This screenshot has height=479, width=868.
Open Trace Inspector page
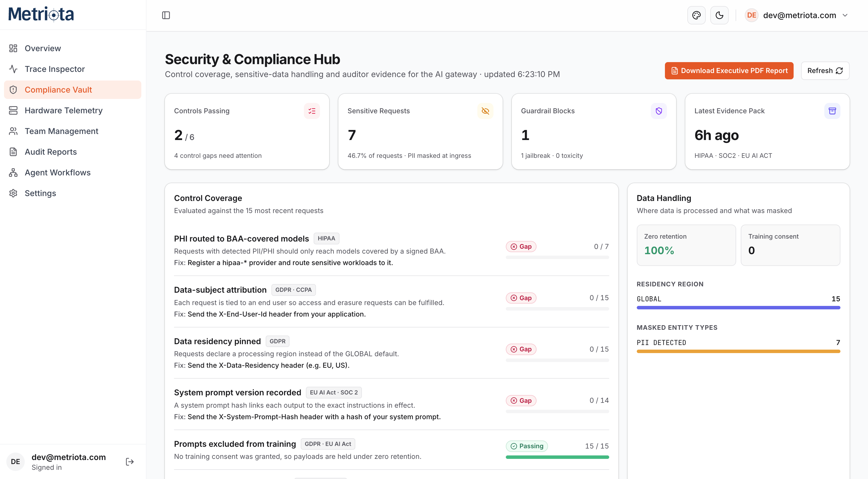72,69
